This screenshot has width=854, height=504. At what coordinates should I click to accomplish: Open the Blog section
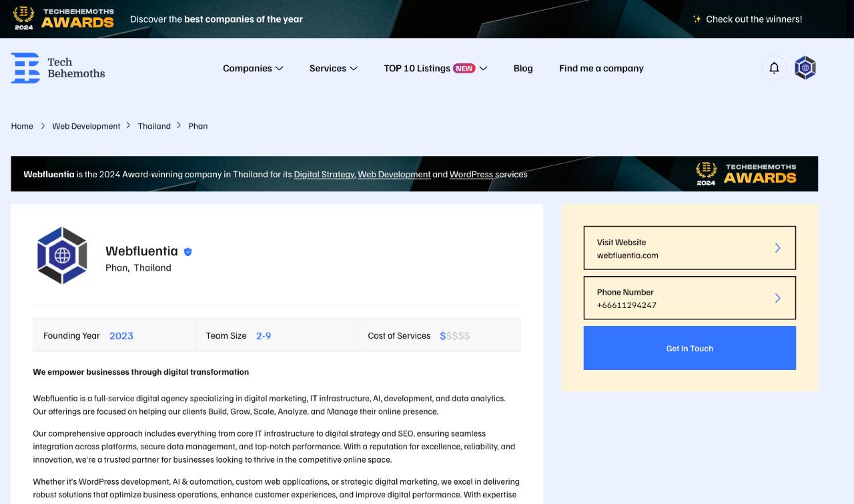pos(523,68)
